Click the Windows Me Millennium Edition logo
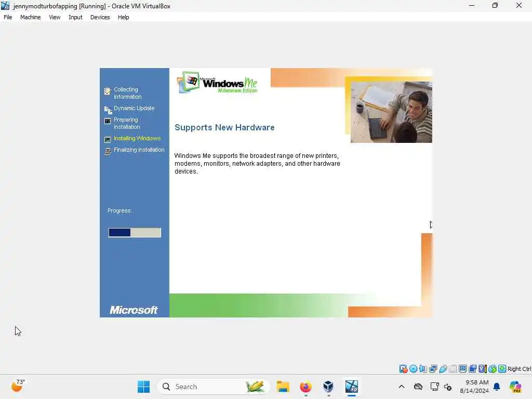The image size is (532, 399). [218, 83]
